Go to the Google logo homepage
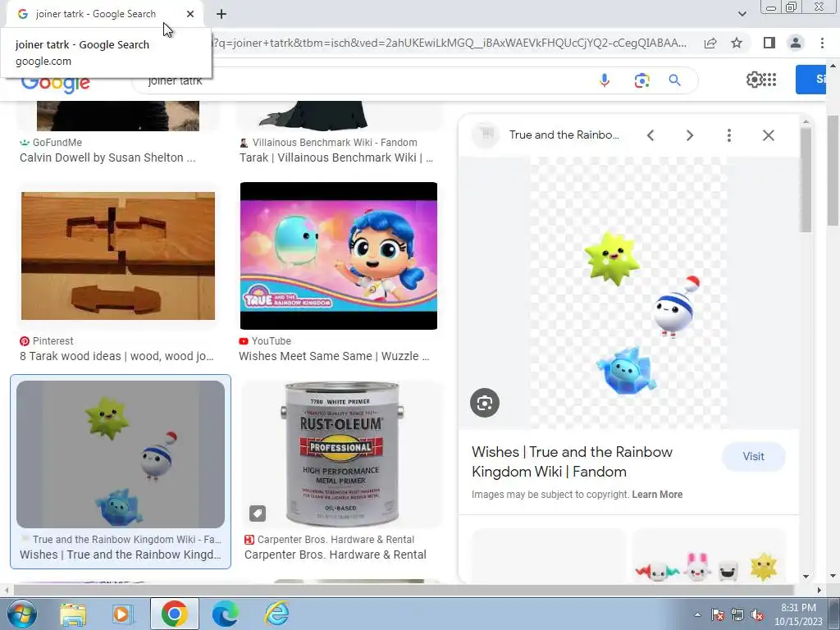The image size is (840, 630). (55, 83)
